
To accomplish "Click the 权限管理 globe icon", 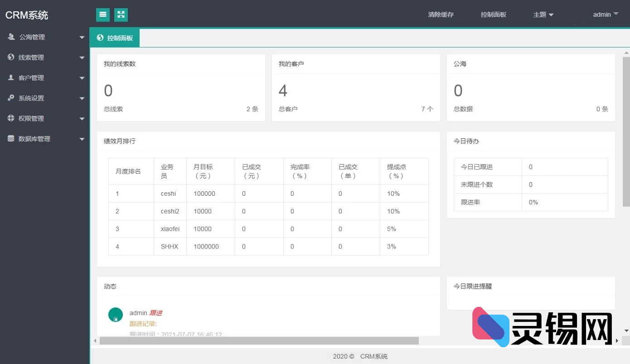I will click(x=11, y=118).
